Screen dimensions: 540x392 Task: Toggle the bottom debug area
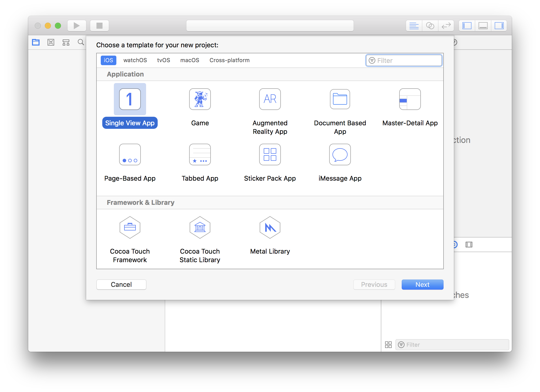tap(483, 26)
